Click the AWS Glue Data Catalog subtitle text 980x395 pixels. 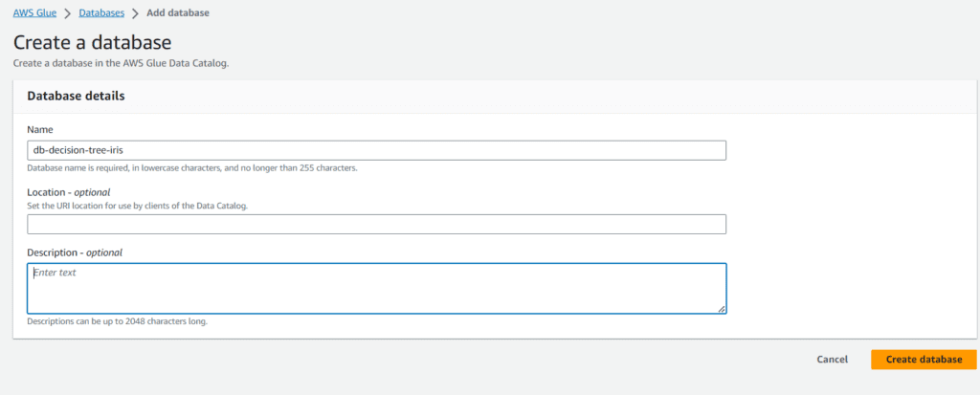pyautogui.click(x=122, y=63)
